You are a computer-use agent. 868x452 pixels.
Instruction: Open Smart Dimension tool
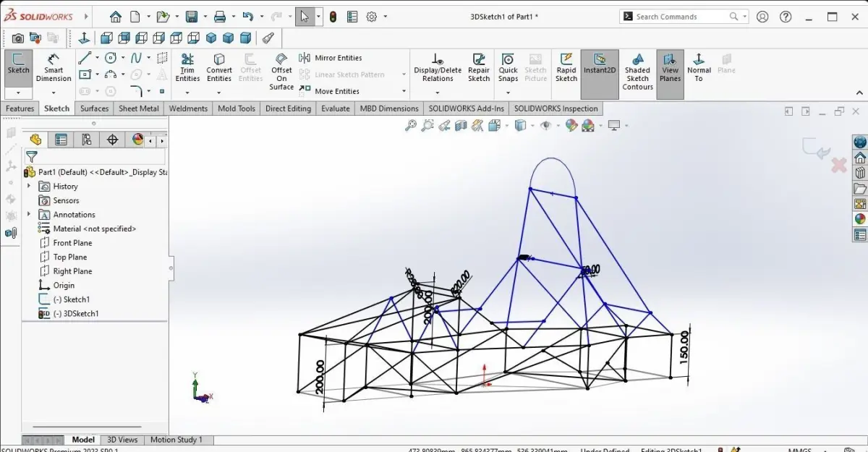coord(54,69)
